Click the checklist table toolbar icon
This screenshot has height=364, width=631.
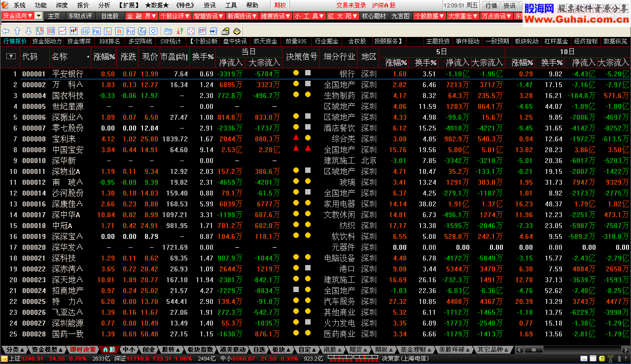click(x=40, y=31)
